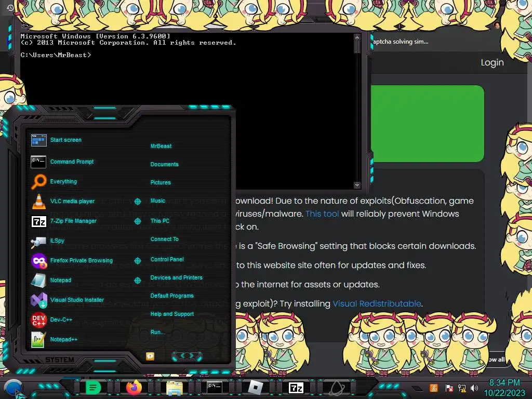The image size is (532, 399).
Task: Expand Notepad jump list arrow
Action: (137, 281)
